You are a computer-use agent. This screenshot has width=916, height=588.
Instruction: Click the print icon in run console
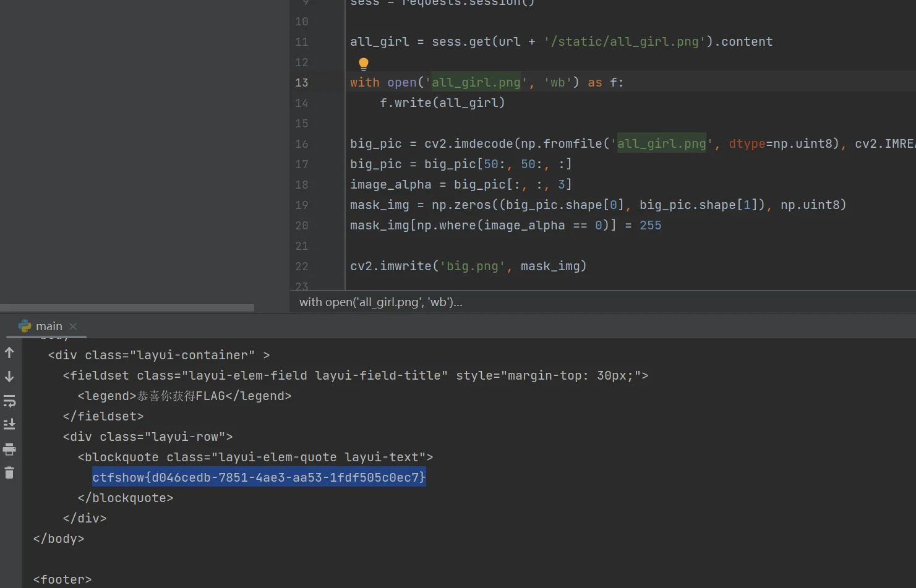click(9, 449)
